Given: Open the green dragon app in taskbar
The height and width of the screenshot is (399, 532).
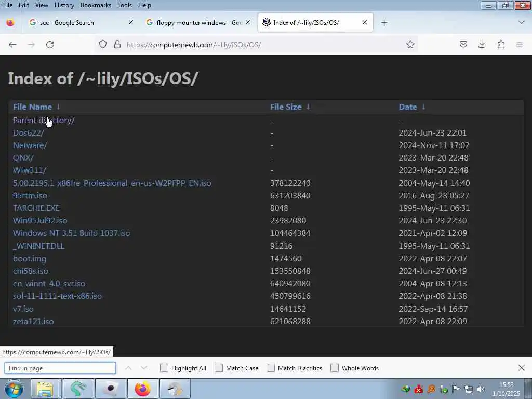Looking at the screenshot, I should pos(78,389).
